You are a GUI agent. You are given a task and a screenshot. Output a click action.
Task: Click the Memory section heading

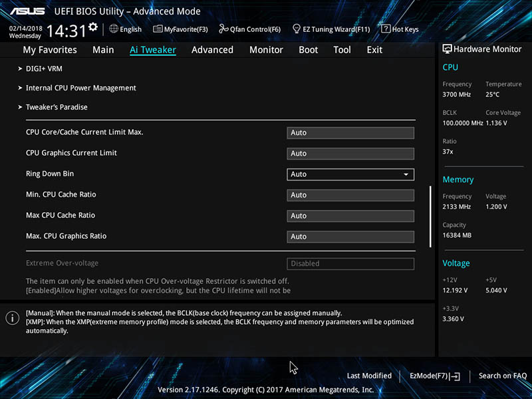(x=458, y=180)
